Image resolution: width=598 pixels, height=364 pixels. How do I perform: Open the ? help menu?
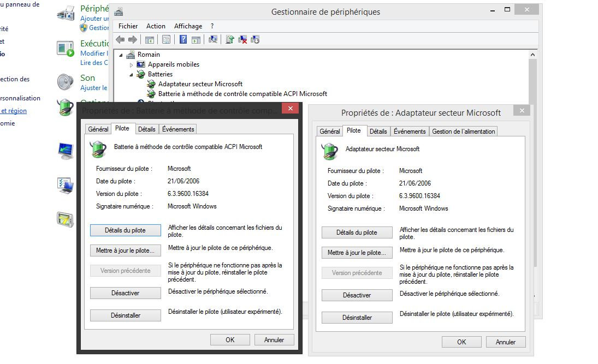[x=212, y=26]
